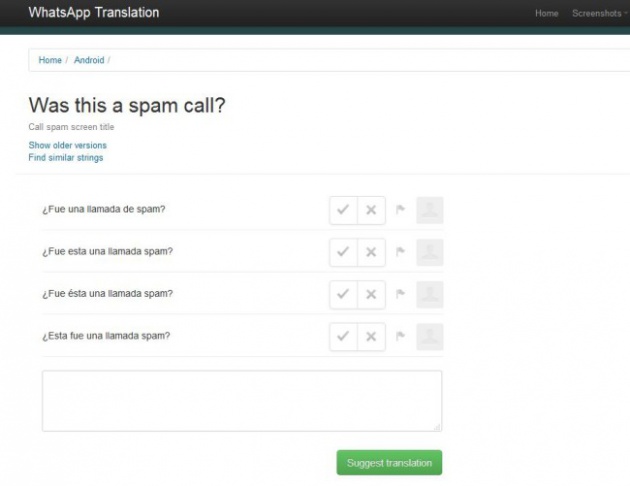Open author avatar for '¿Fue una llamada de spam?'
Screen dimensions: 630x486
pos(429,210)
